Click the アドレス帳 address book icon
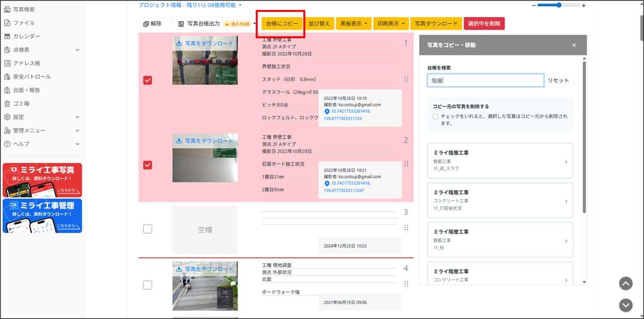644x319 pixels. pos(8,63)
